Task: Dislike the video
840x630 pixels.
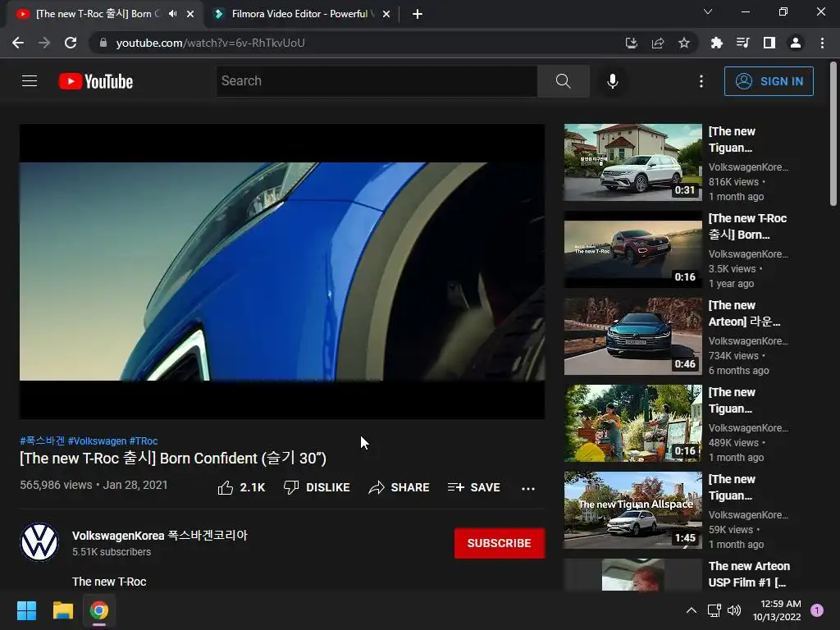Action: [317, 487]
